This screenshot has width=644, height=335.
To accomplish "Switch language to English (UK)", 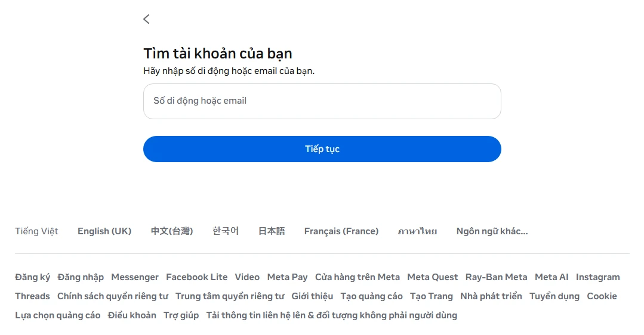I will click(104, 231).
